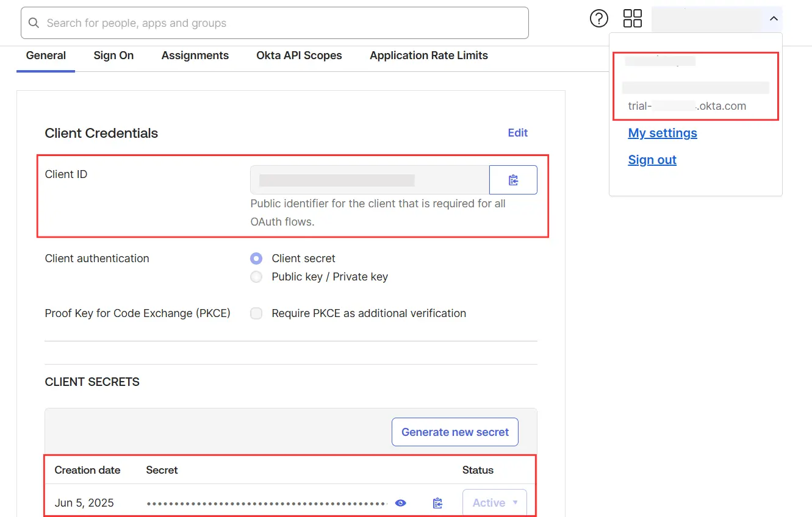
Task: Open My settings link
Action: (x=663, y=133)
